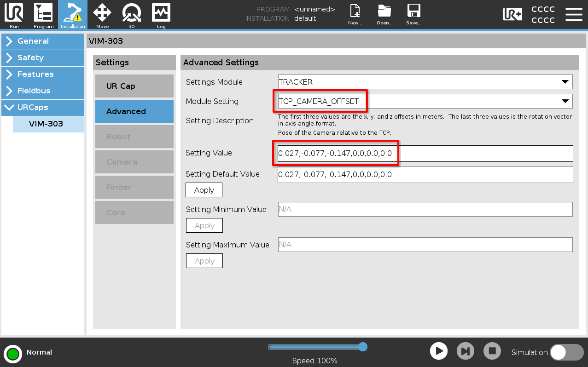This screenshot has width=588, height=367.
Task: Select VIM-303 in the sidebar
Action: [48, 124]
